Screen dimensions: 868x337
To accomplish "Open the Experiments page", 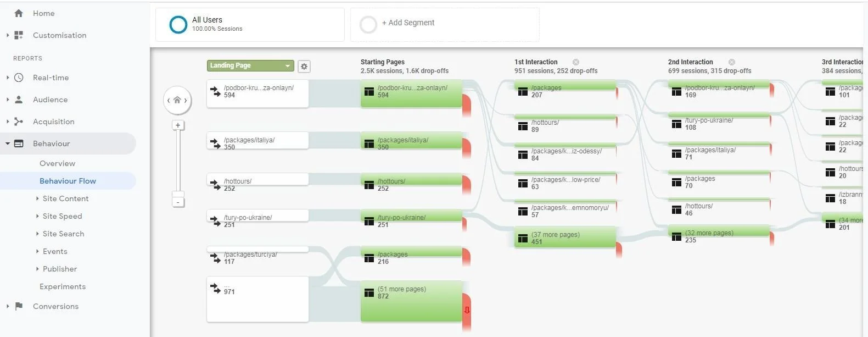I will pyautogui.click(x=62, y=286).
